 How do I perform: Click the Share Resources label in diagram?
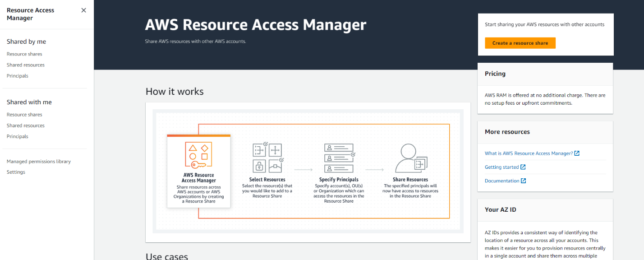(410, 180)
